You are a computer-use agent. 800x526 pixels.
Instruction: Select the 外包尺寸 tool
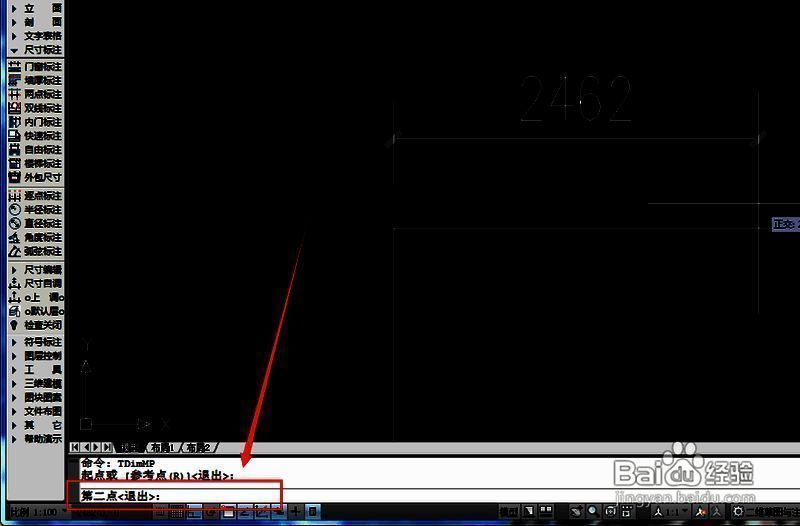(35, 177)
